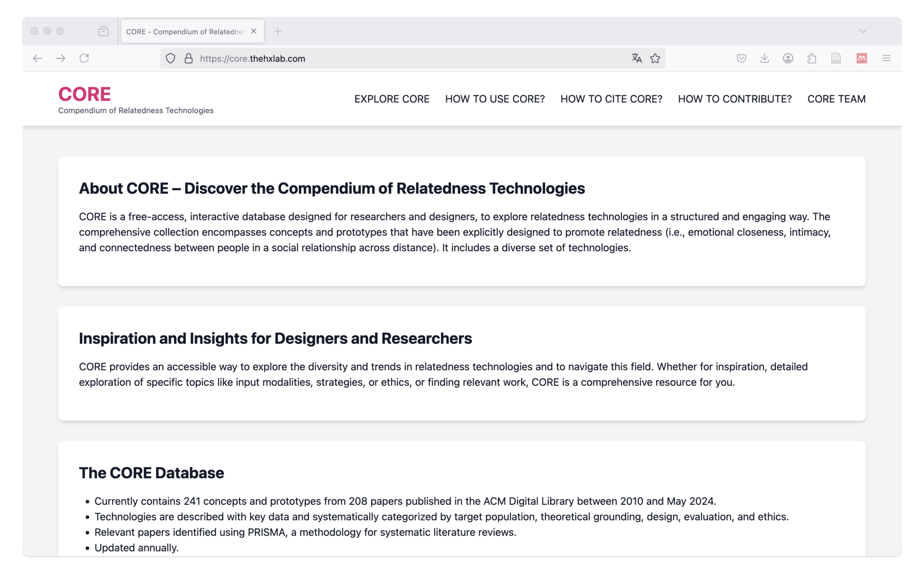Image resolution: width=924 pixels, height=584 pixels.
Task: Open the recent browsing view icon
Action: point(103,31)
